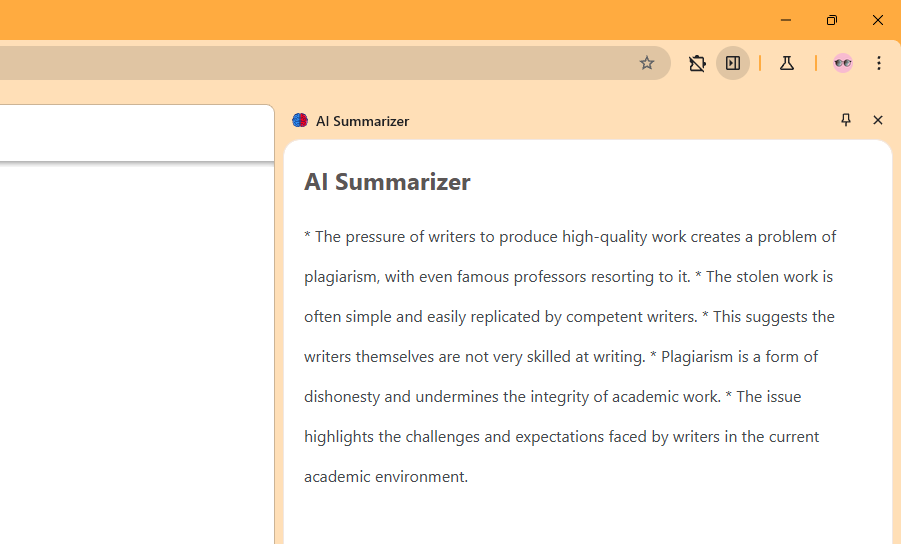Close the AI Summarizer side panel
Screen dimensions: 901x544
point(877,120)
